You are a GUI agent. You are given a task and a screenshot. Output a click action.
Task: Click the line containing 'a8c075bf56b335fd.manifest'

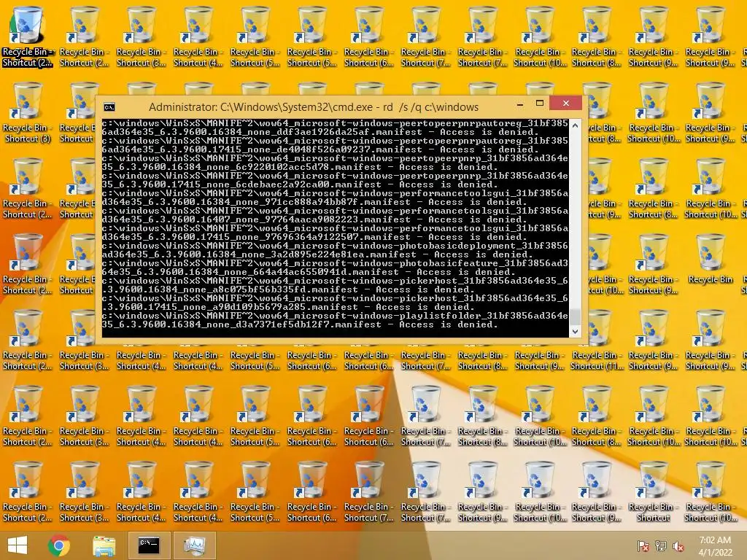coord(288,289)
